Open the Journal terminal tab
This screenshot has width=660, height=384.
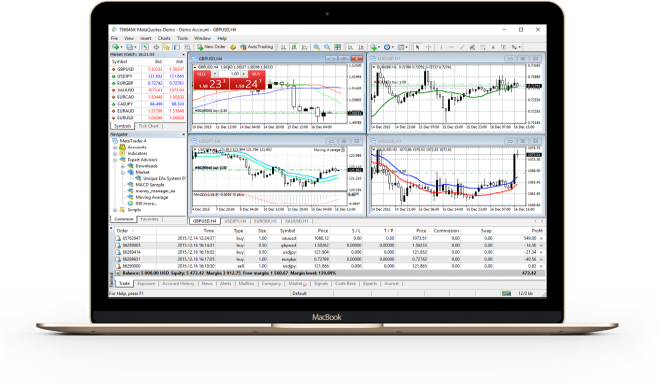click(391, 284)
